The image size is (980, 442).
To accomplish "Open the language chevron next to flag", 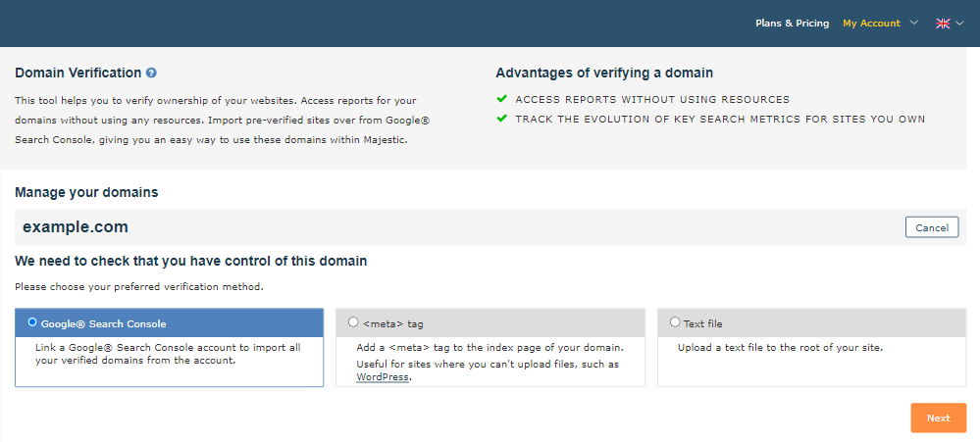I will pyautogui.click(x=960, y=23).
